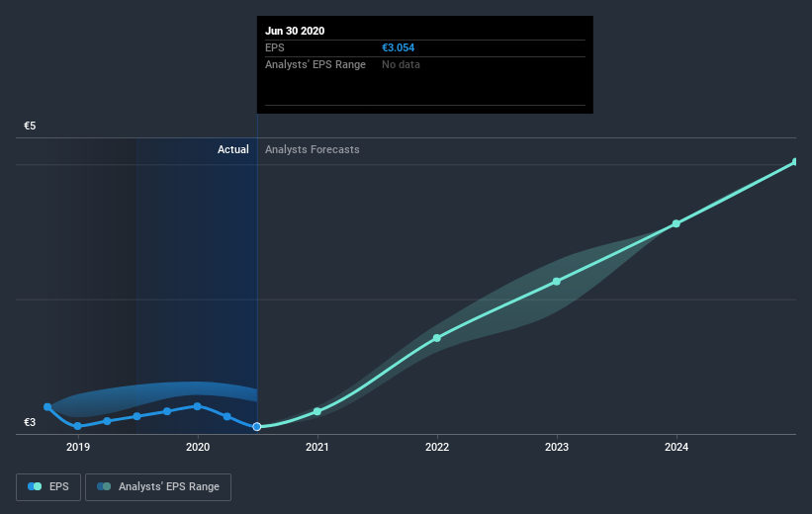Click the EPS legend color icon
812x514 pixels.
click(35, 486)
